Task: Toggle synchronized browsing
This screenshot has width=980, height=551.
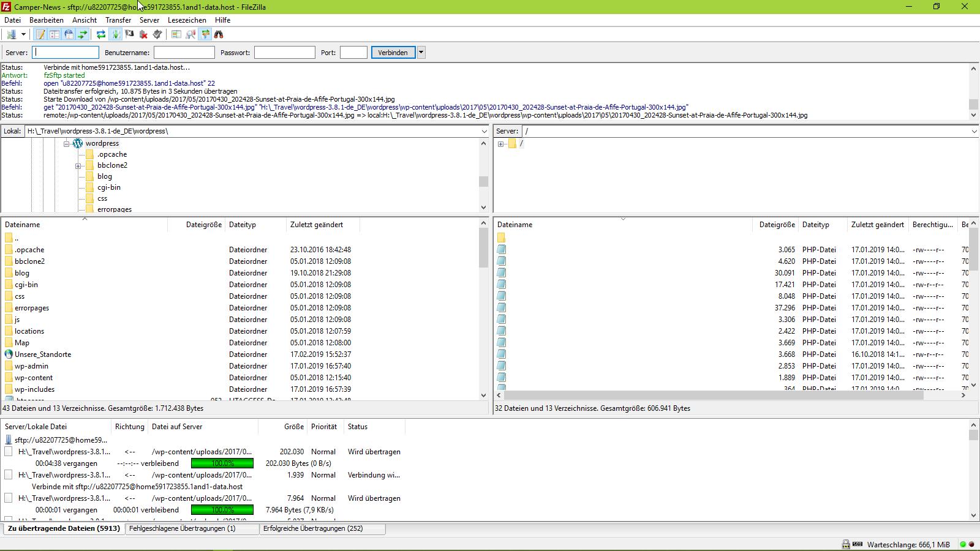Action: 205,34
